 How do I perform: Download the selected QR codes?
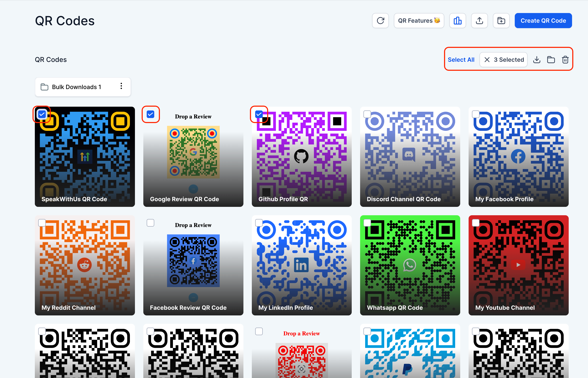[x=537, y=60]
